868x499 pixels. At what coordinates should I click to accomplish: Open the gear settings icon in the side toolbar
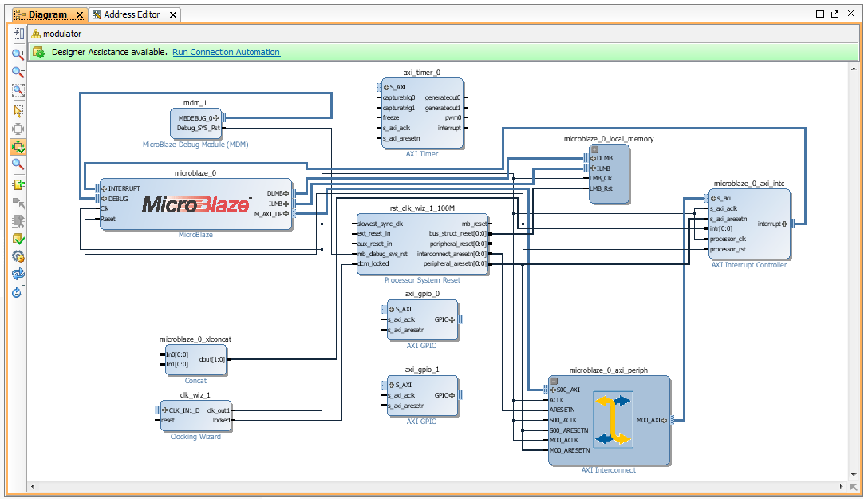pyautogui.click(x=18, y=256)
